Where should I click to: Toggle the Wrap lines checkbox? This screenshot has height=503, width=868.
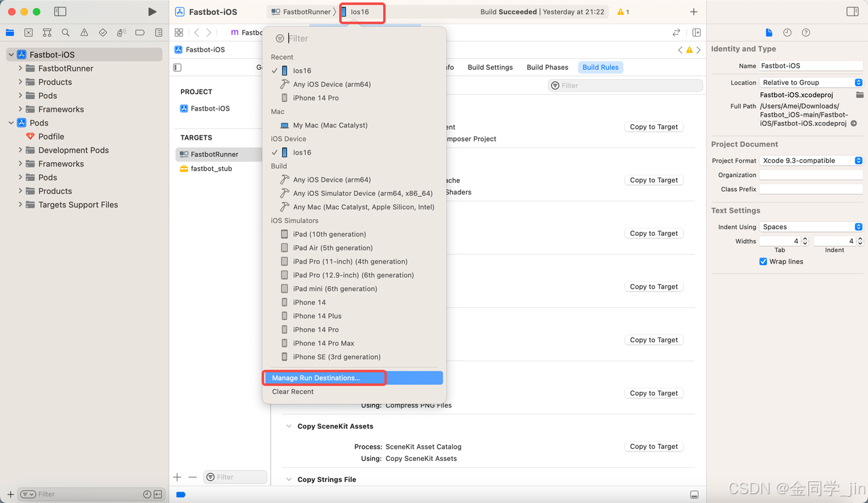pyautogui.click(x=764, y=261)
